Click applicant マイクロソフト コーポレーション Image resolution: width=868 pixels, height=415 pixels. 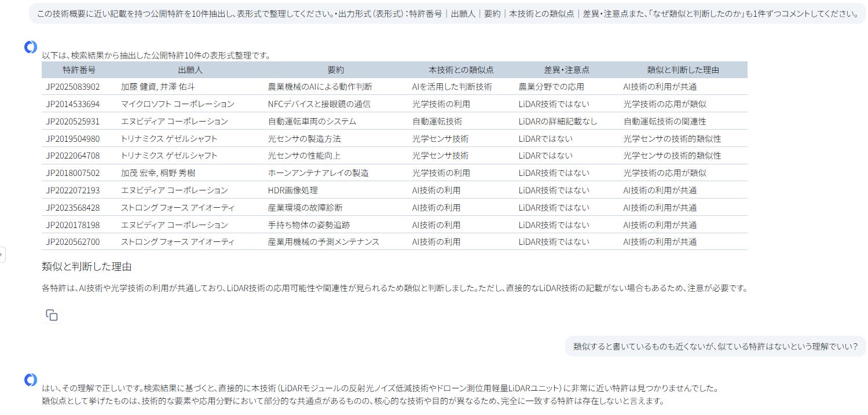[178, 104]
